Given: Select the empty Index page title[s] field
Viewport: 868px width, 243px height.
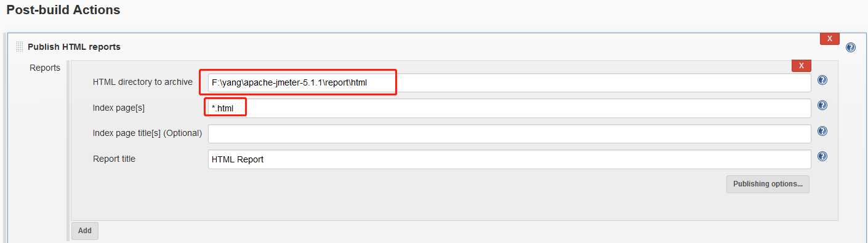Looking at the screenshot, I should click(x=510, y=133).
